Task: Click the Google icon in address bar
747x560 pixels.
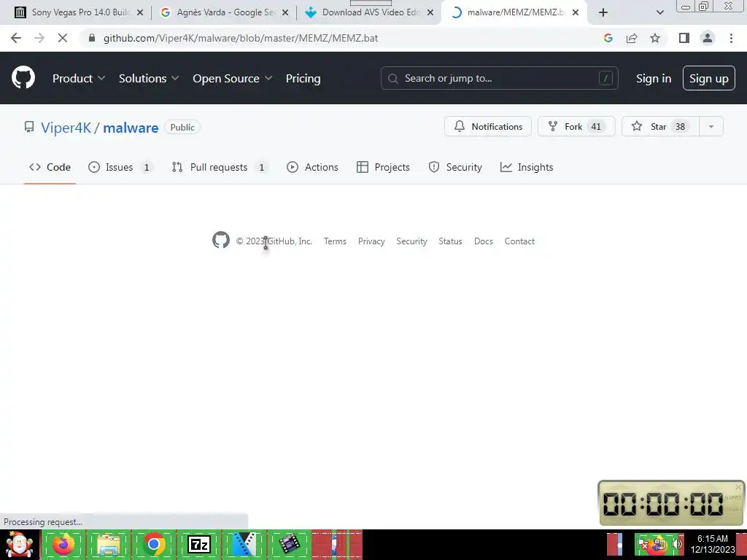Action: coord(608,38)
